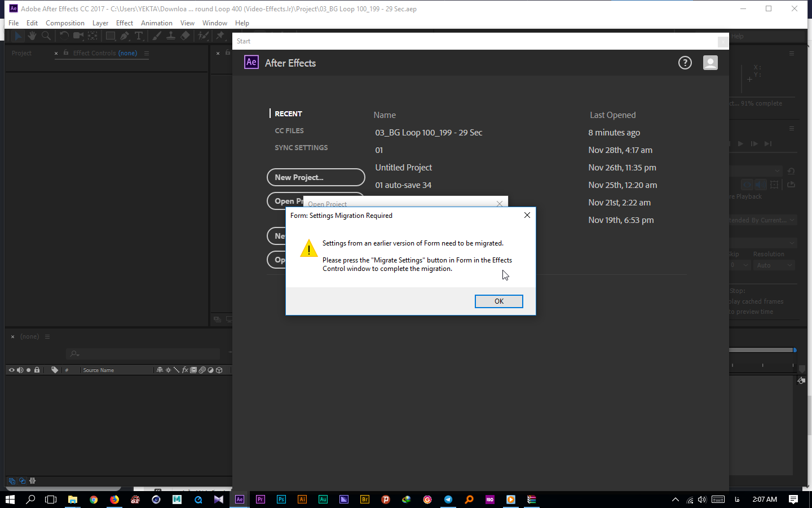Select the Brush tool
The height and width of the screenshot is (508, 812).
click(157, 36)
